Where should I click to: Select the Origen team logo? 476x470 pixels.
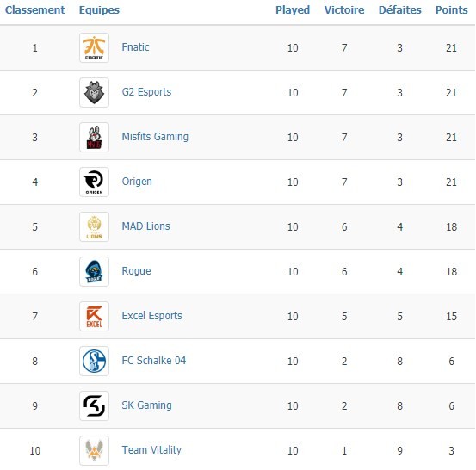click(94, 182)
